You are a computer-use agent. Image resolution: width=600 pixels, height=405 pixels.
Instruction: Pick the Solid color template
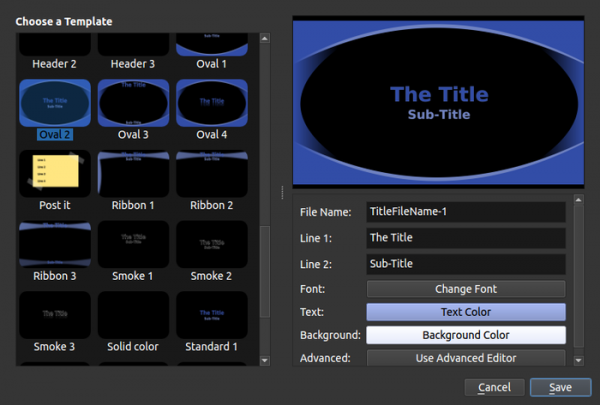[x=133, y=314]
